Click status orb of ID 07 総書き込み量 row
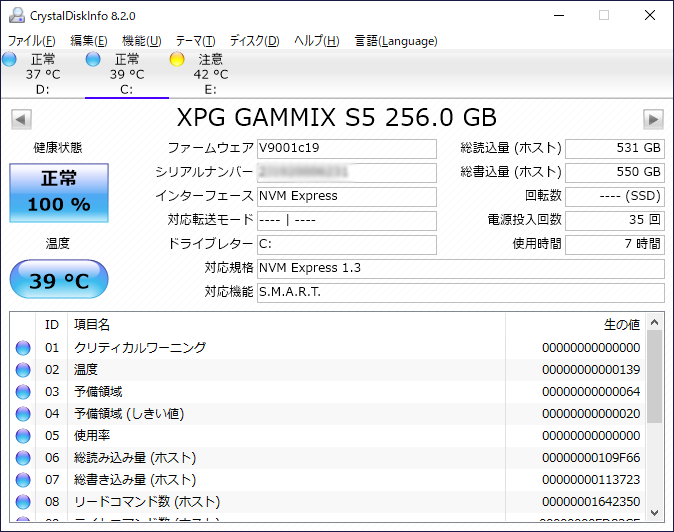The height and width of the screenshot is (532, 674). [x=23, y=480]
